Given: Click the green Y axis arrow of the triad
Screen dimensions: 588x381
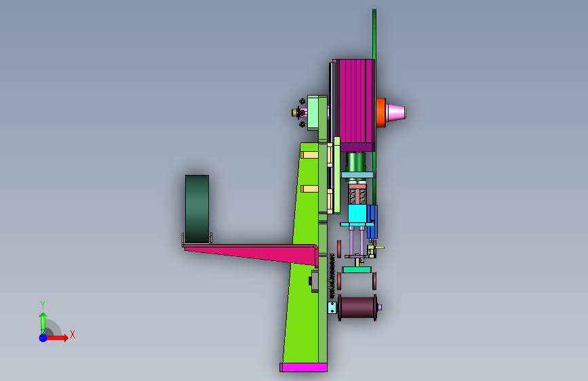Looking at the screenshot, I should (43, 323).
